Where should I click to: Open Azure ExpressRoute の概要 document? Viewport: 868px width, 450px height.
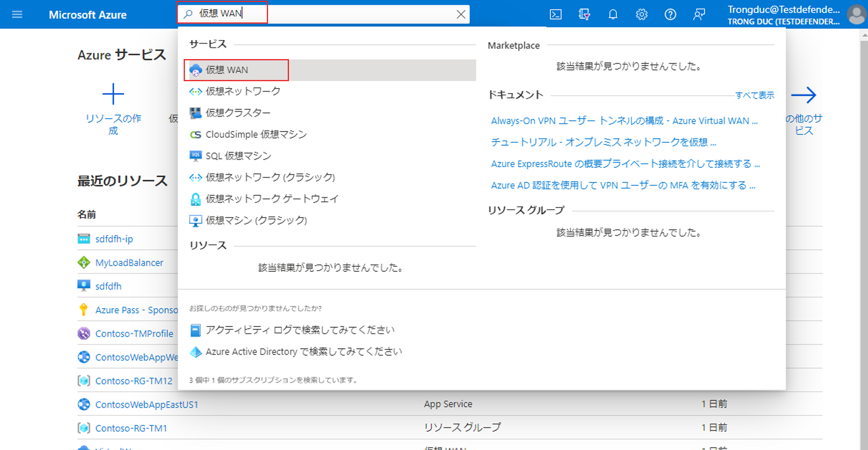coord(626,164)
